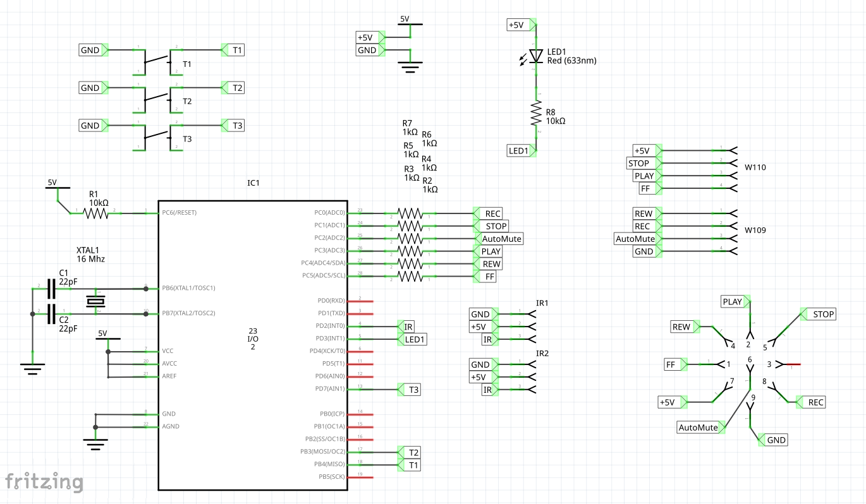Image resolution: width=866 pixels, height=504 pixels.
Task: Click the IR net label at PD2(INT0)
Action: pyautogui.click(x=408, y=327)
